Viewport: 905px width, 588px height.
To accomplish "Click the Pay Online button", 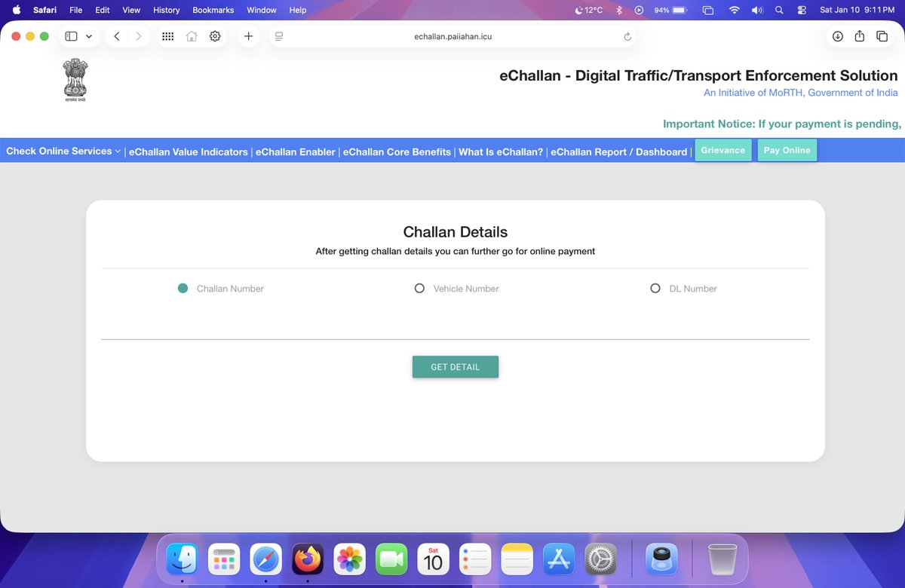I will pyautogui.click(x=787, y=150).
